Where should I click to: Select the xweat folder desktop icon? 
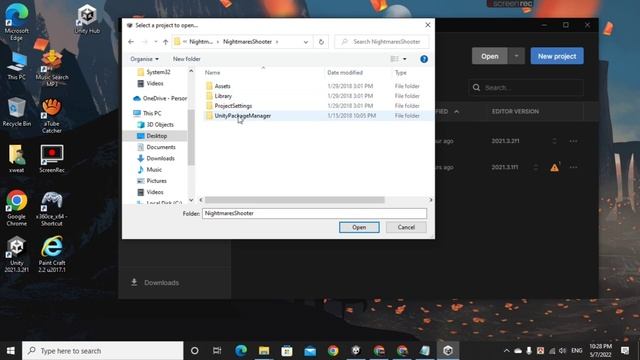[16, 158]
